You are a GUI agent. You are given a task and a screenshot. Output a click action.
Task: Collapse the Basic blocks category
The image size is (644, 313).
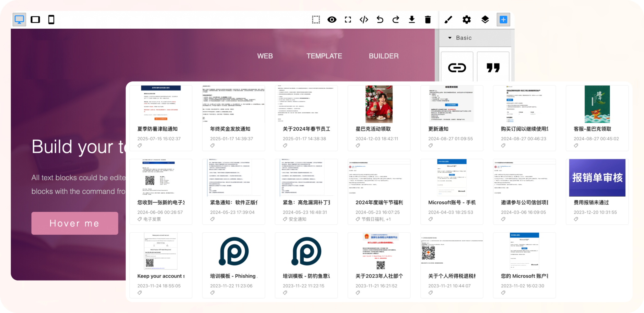(x=450, y=38)
